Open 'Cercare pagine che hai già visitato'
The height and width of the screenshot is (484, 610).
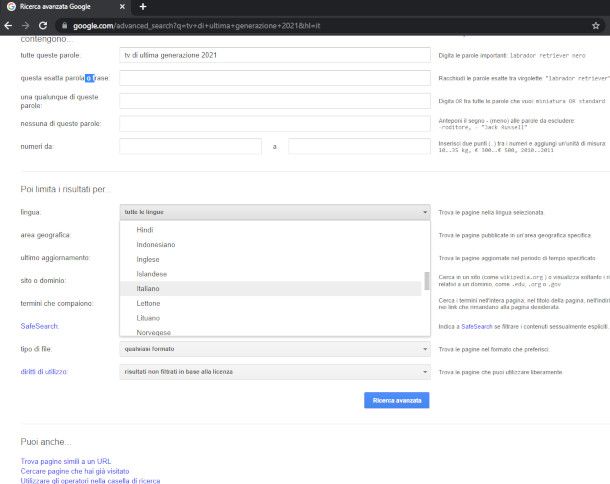pyautogui.click(x=75, y=471)
